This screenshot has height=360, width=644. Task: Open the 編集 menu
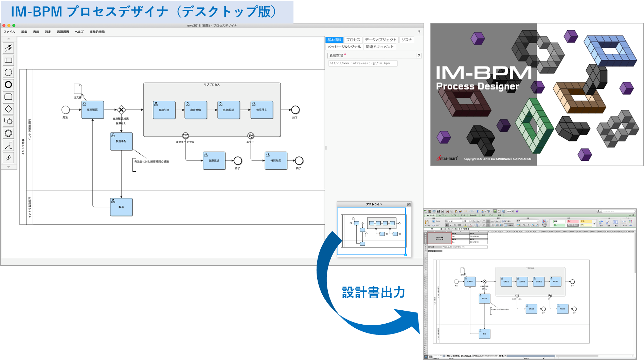click(24, 32)
